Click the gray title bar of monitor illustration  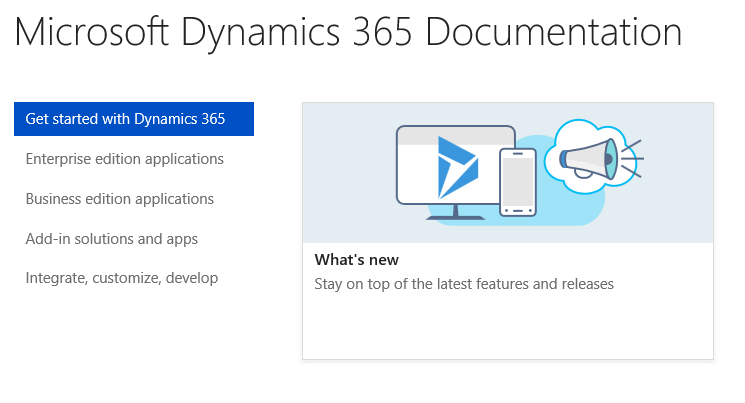coord(455,135)
